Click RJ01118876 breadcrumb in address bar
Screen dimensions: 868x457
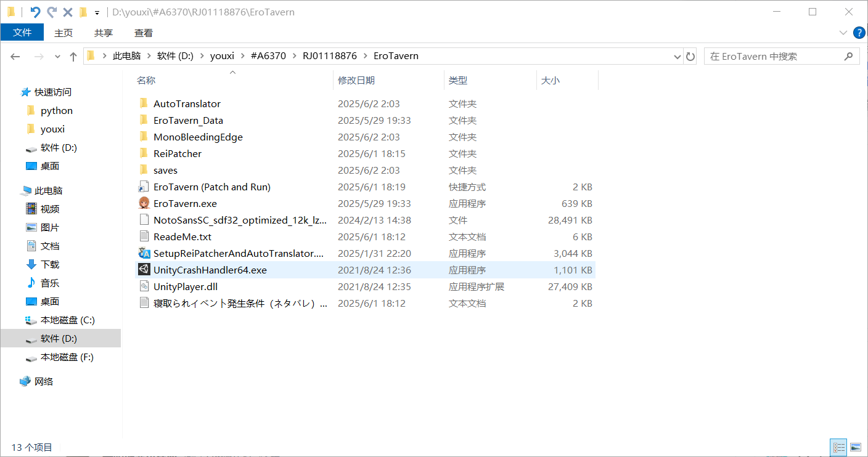point(330,56)
